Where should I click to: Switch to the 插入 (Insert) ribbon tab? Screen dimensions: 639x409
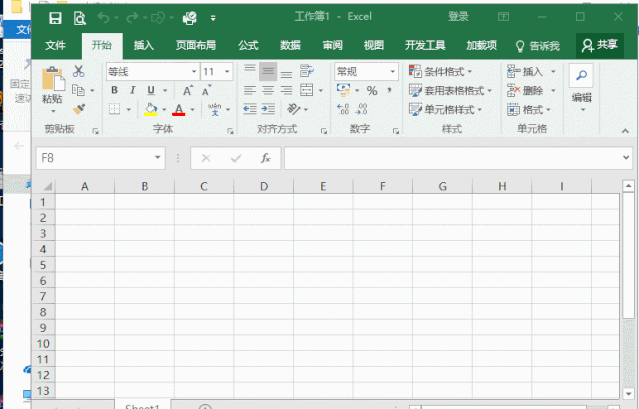click(x=144, y=45)
